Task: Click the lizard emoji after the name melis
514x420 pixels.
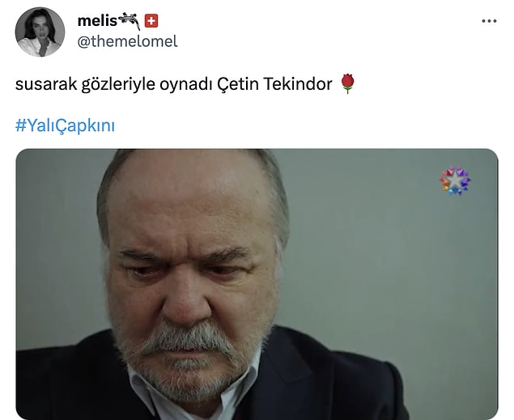Action: click(x=129, y=21)
